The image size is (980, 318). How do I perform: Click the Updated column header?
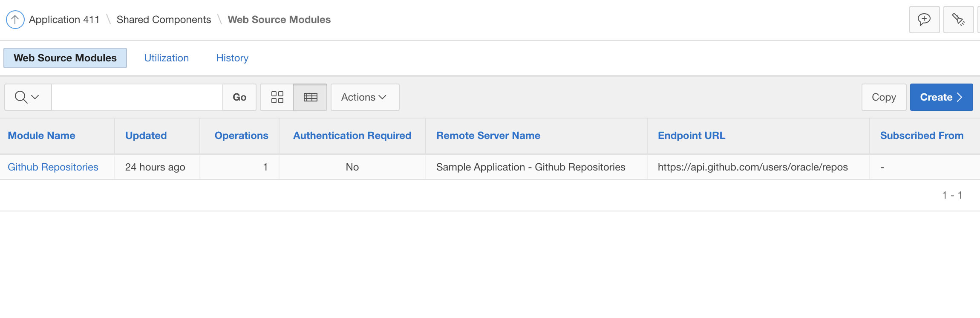point(146,136)
